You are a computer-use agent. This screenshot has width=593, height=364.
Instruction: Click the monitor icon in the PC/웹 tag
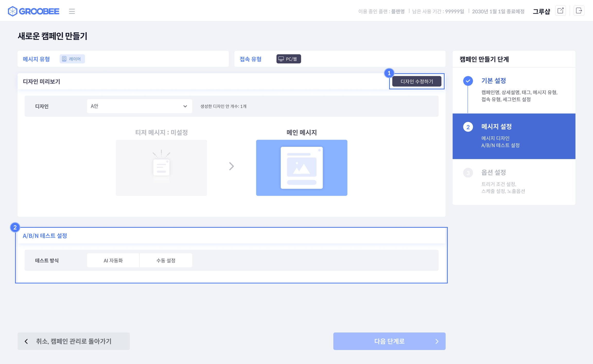281,59
